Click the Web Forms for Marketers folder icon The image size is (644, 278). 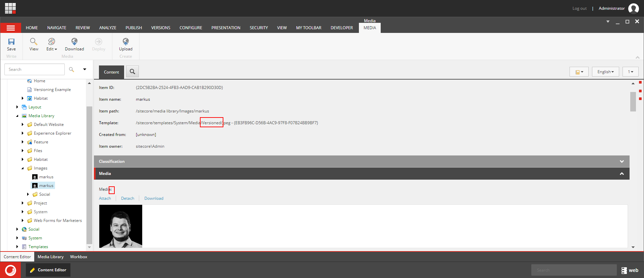[30, 221]
